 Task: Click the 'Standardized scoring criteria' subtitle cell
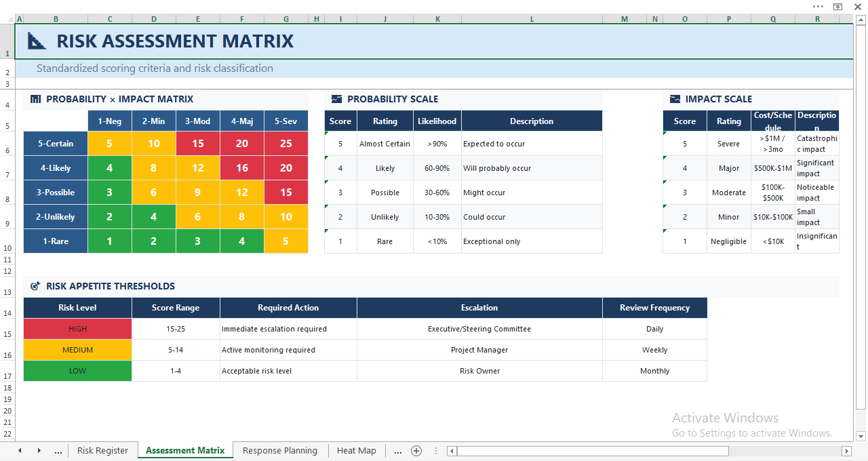point(155,68)
